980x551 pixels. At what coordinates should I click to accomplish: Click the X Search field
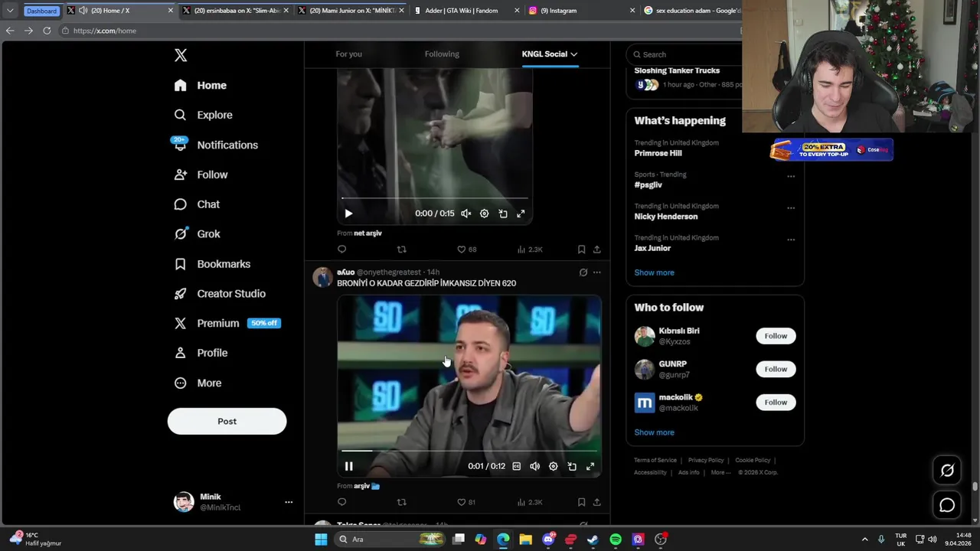pyautogui.click(x=685, y=54)
